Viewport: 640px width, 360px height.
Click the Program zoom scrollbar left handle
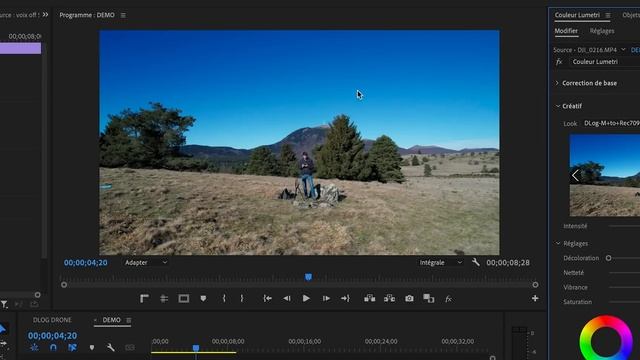64,285
